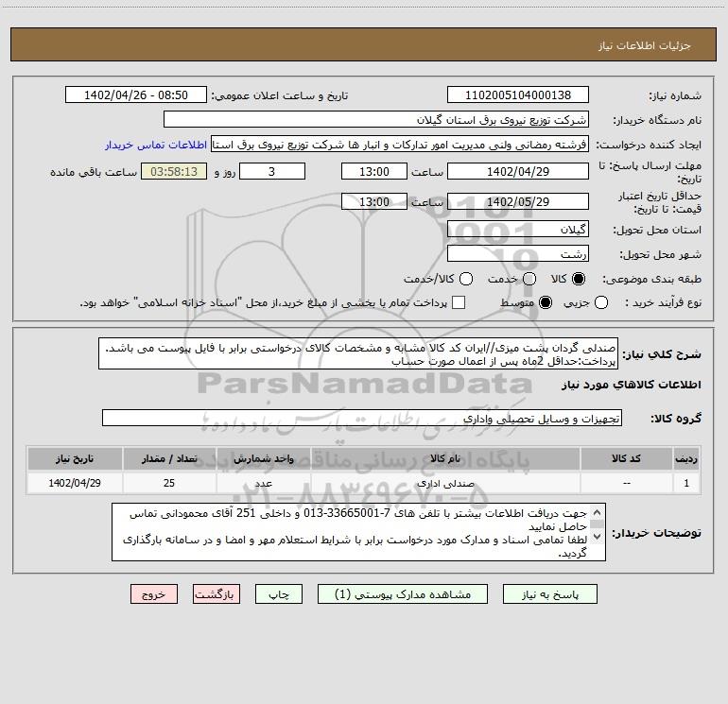Click delivery city field رشت

(x=518, y=253)
